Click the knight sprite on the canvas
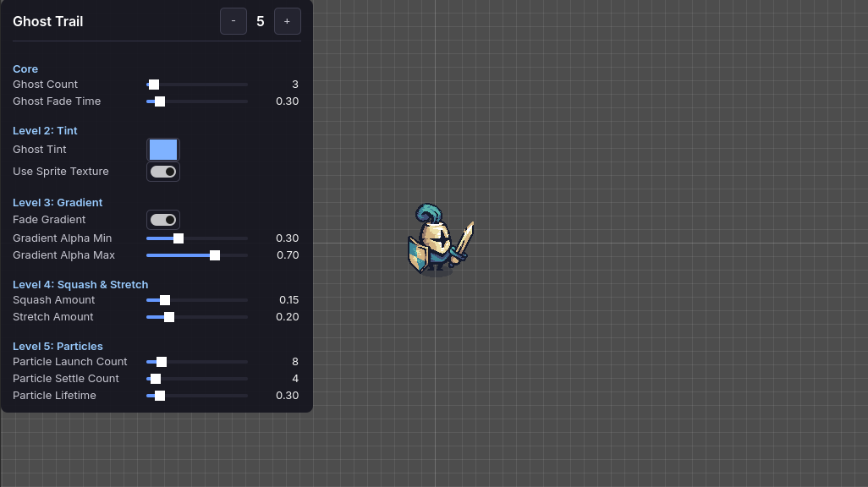868x487 pixels. (440, 239)
